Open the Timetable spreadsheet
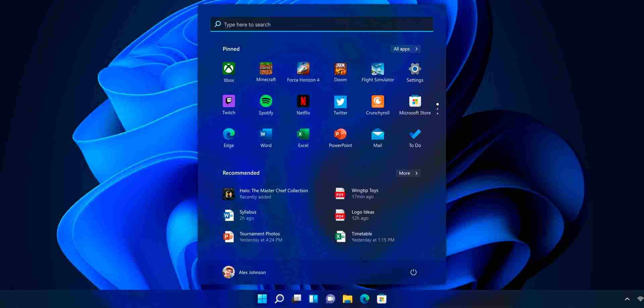This screenshot has width=644, height=308. (365, 237)
